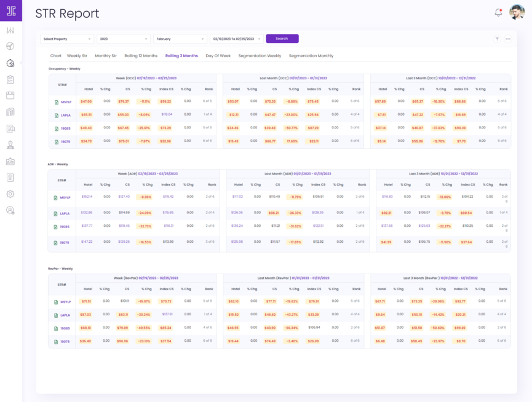Switch to the Day Of Week tab
This screenshot has height=402, width=532.
tap(218, 56)
